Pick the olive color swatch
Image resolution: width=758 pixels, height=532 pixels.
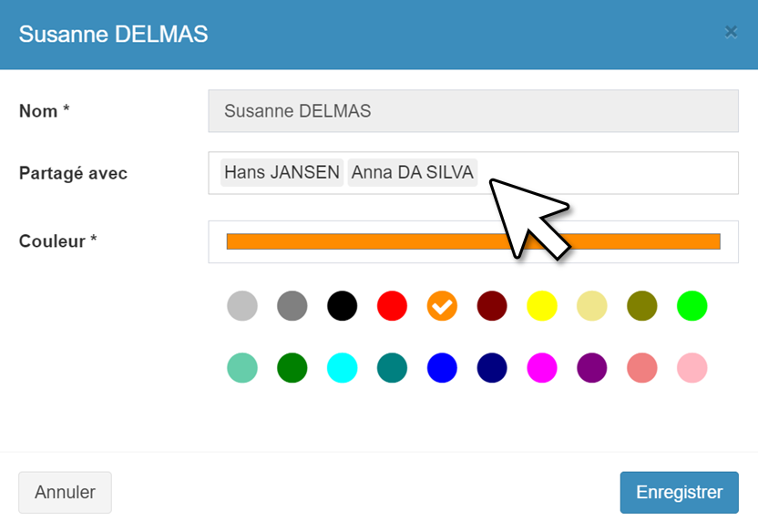pos(642,306)
